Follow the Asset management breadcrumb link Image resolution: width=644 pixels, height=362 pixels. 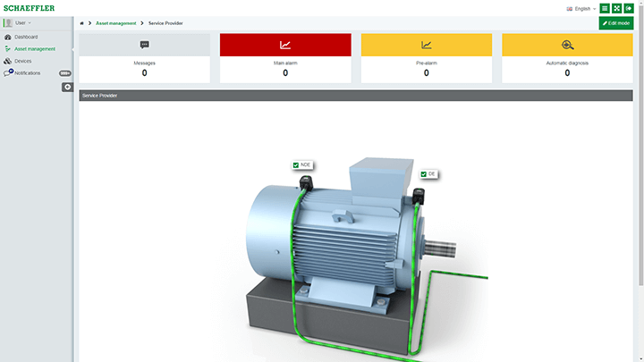point(115,22)
